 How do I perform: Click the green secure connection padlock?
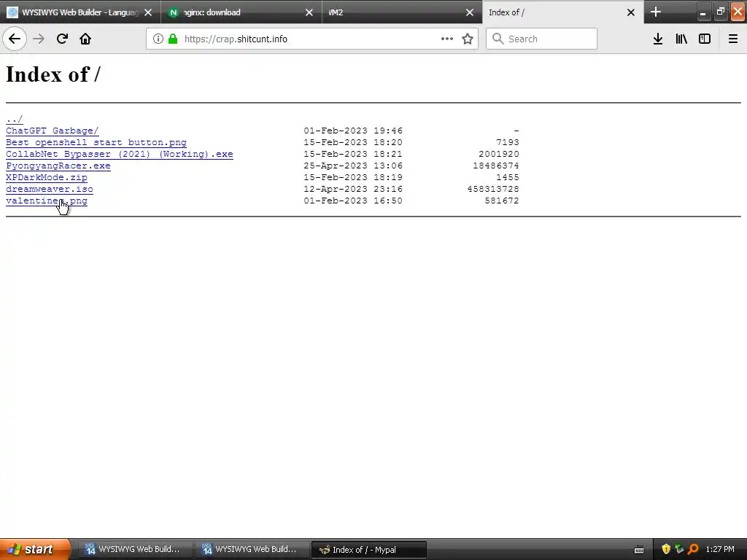pos(173,39)
